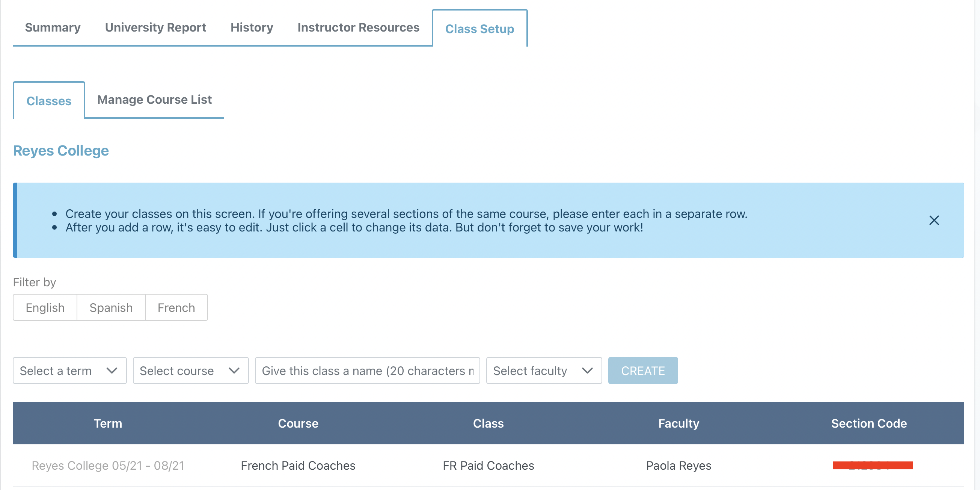Dismiss the blue info banner

933,221
